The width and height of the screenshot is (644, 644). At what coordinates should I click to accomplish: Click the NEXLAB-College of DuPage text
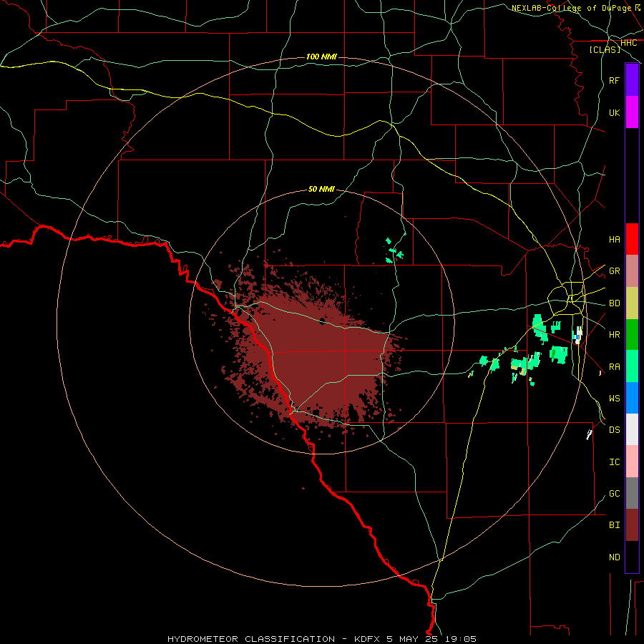pos(571,8)
